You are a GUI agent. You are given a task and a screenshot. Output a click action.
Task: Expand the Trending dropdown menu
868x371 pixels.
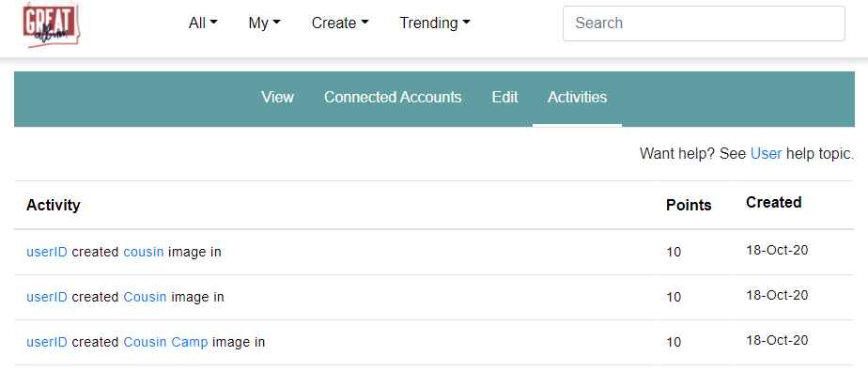click(435, 23)
